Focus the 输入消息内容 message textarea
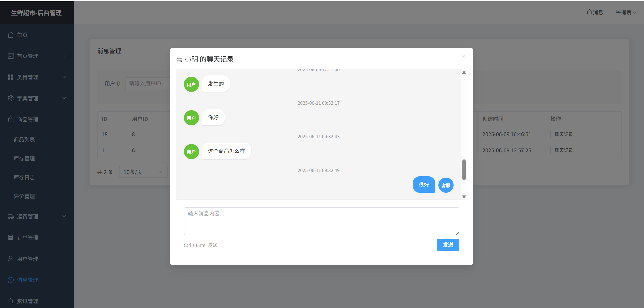 (x=321, y=221)
